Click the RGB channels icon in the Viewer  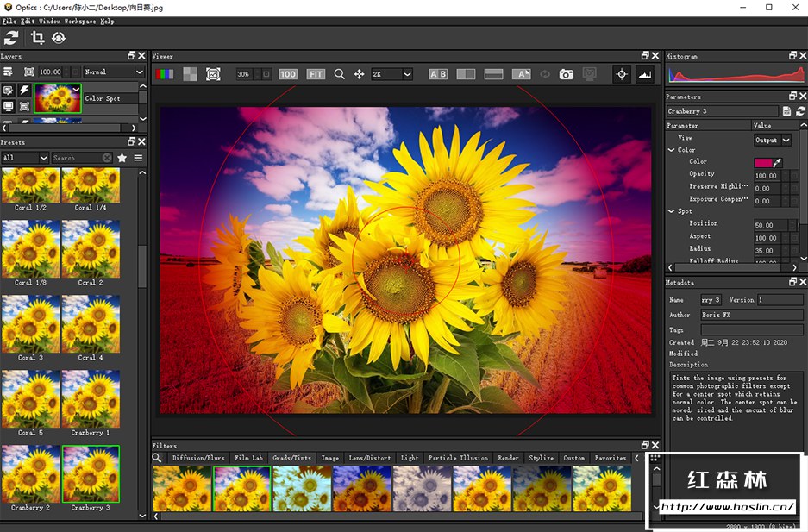click(164, 74)
